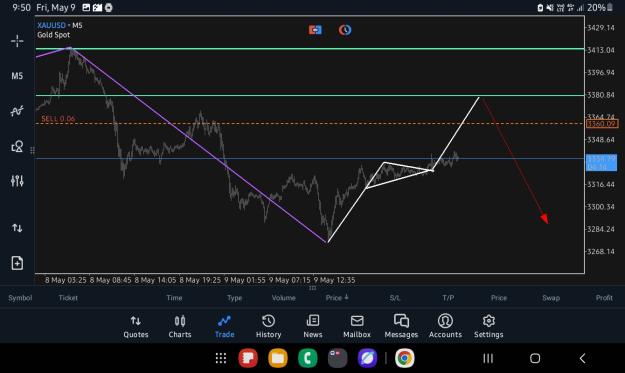Open chart settings sliders icon

pyautogui.click(x=17, y=181)
